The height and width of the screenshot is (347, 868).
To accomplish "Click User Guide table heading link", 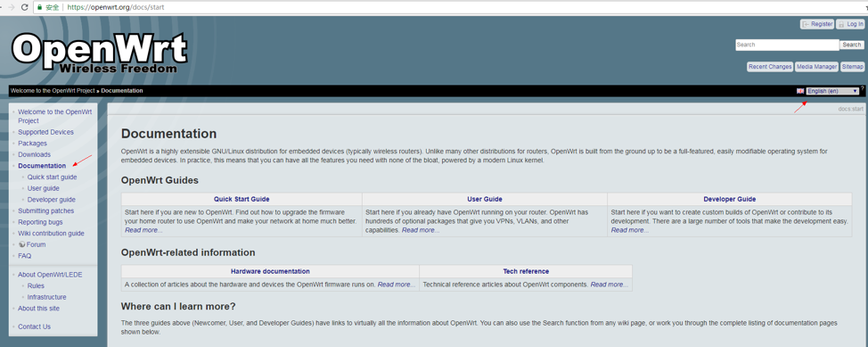I will [485, 199].
